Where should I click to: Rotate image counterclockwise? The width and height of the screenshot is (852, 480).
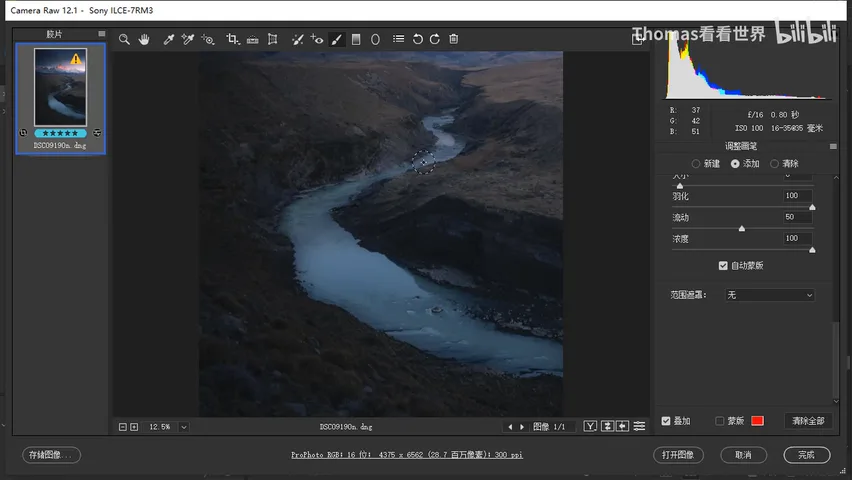coord(417,39)
